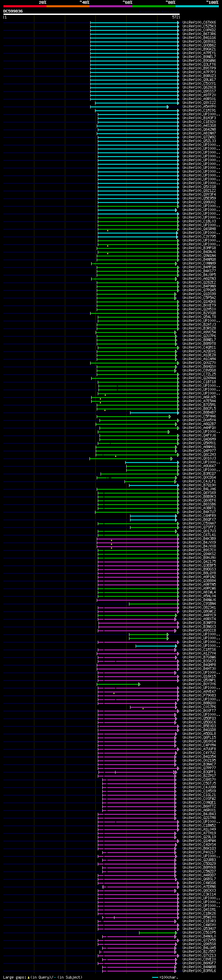Click the red 20% identity legend segment
222x980 pixels.
25,6
